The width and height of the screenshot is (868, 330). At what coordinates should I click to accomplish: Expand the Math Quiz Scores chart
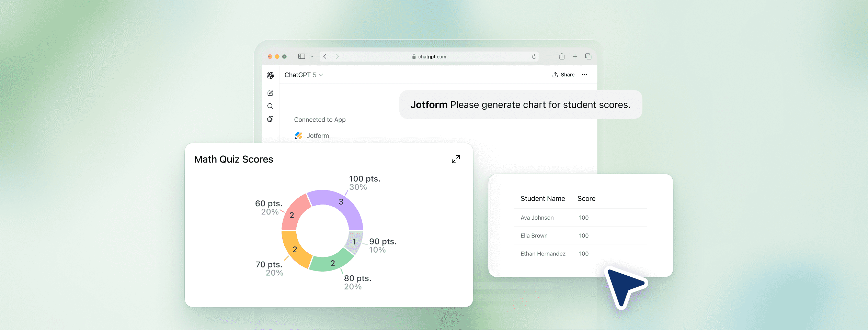click(x=456, y=159)
